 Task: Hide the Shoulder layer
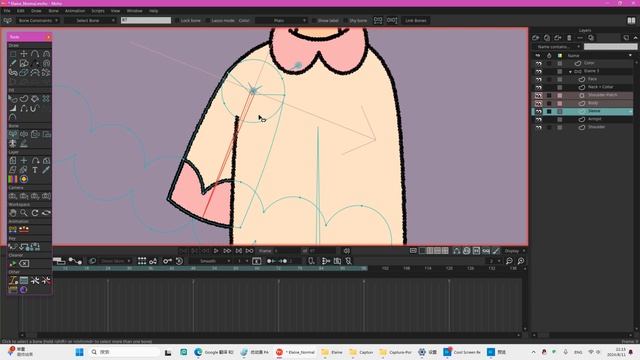pos(538,127)
